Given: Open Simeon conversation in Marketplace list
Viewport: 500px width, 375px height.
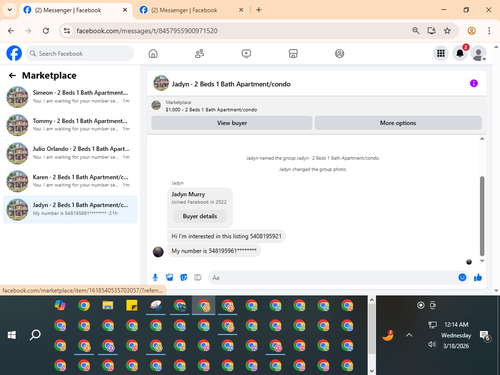Looking at the screenshot, I should coord(70,97).
